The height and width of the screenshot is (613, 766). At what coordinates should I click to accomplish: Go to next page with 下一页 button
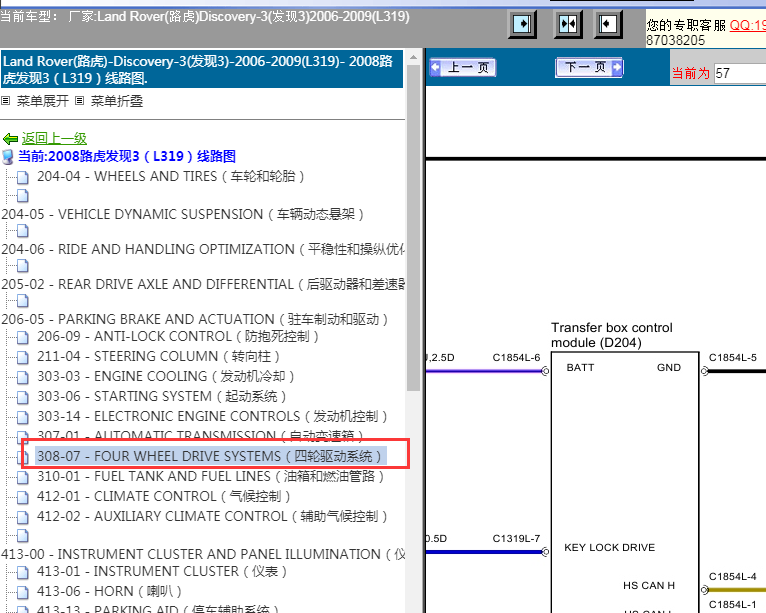pyautogui.click(x=589, y=67)
